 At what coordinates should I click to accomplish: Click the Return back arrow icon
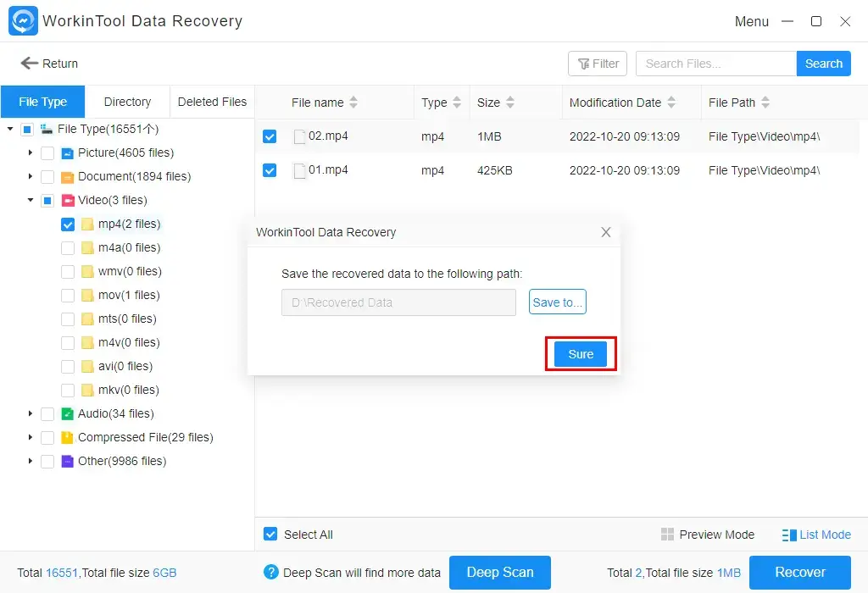30,63
